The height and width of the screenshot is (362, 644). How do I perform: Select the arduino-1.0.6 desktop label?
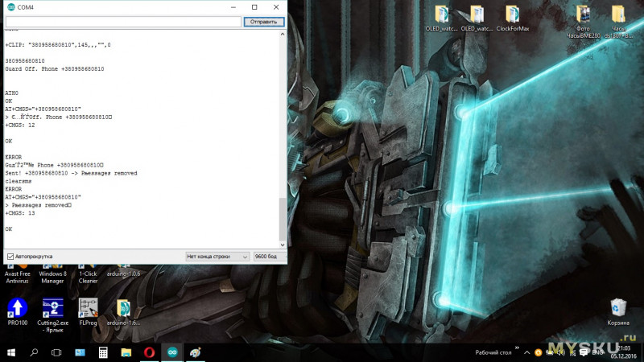coord(123,274)
